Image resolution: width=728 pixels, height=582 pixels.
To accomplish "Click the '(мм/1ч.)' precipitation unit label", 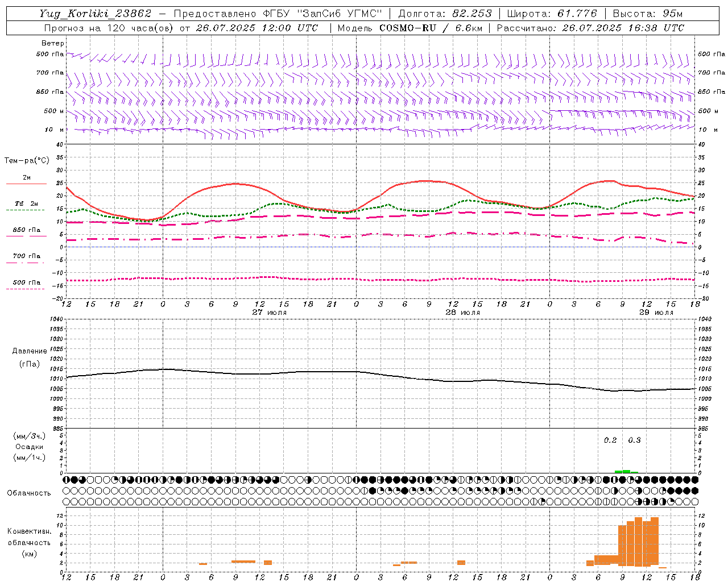I will (x=30, y=458).
